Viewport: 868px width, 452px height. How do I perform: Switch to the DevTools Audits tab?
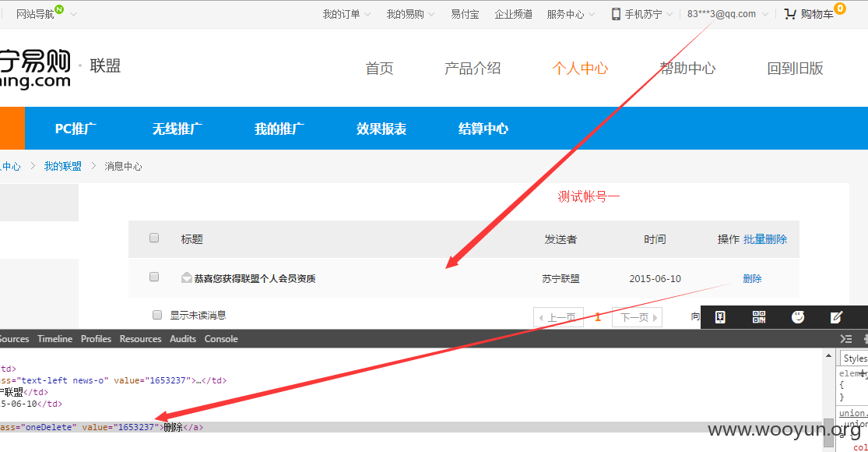[x=183, y=338]
